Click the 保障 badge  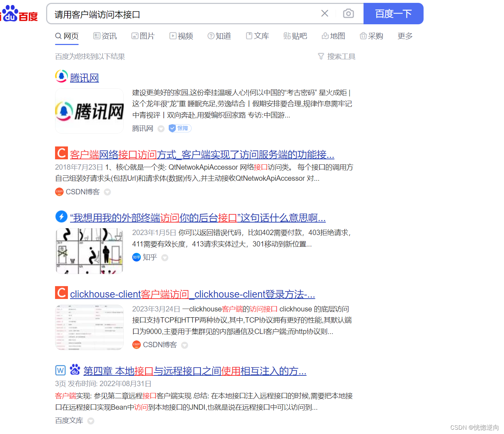tap(180, 128)
